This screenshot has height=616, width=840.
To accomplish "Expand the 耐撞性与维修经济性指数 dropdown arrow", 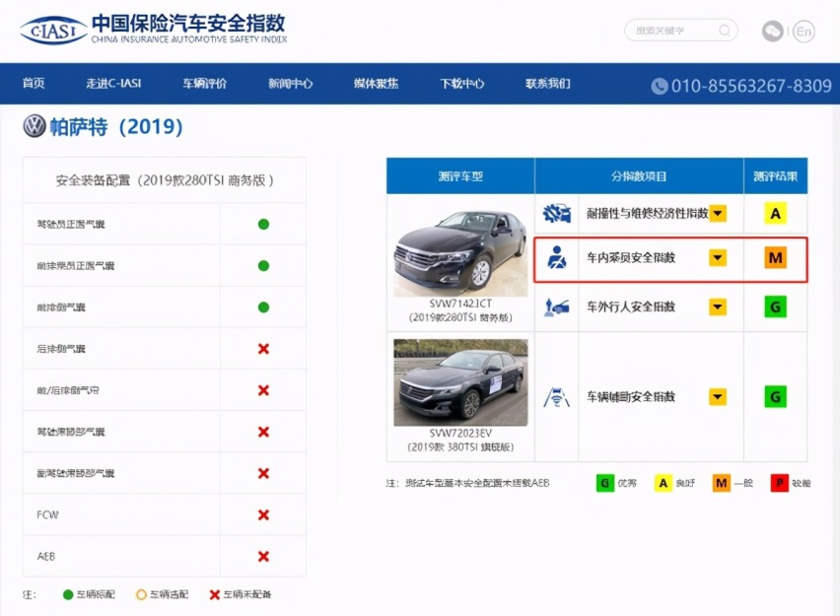I will point(718,214).
